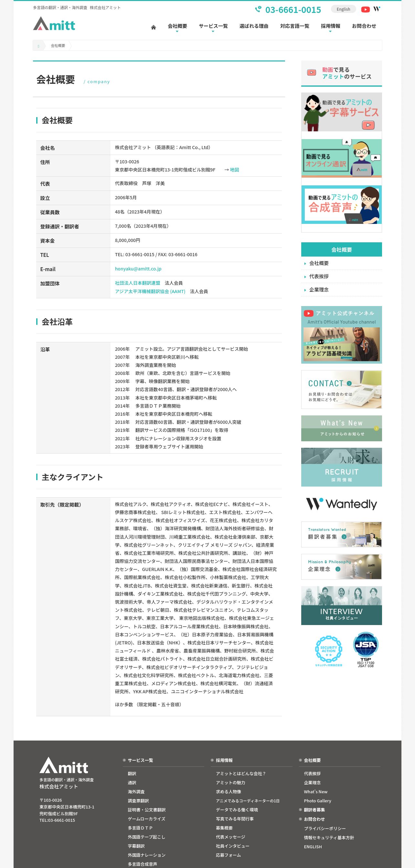Click footer 字幕翻訳 link
This screenshot has width=415, height=868.
point(136,846)
